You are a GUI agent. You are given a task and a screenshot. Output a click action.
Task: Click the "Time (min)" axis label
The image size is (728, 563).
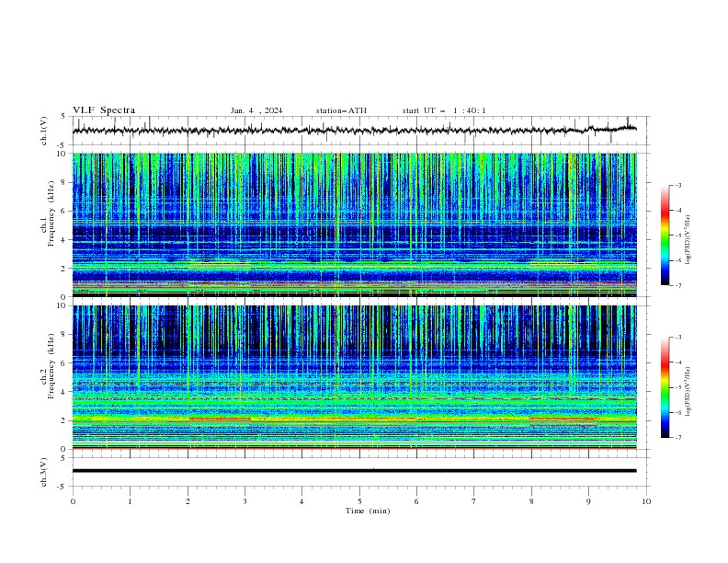[368, 511]
